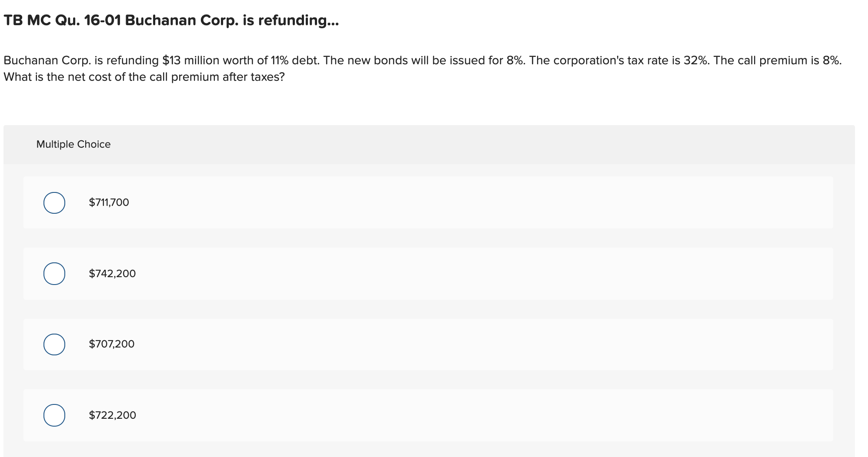The height and width of the screenshot is (457, 868).
Task: Click the $711,700 answer label
Action: [x=109, y=202]
